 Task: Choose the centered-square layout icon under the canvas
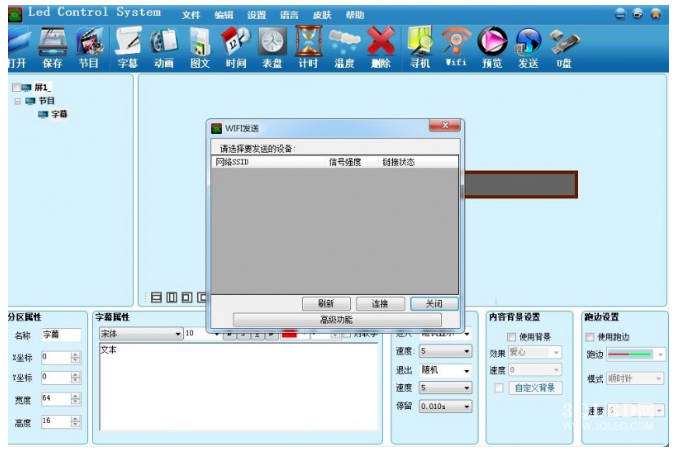pos(187,297)
